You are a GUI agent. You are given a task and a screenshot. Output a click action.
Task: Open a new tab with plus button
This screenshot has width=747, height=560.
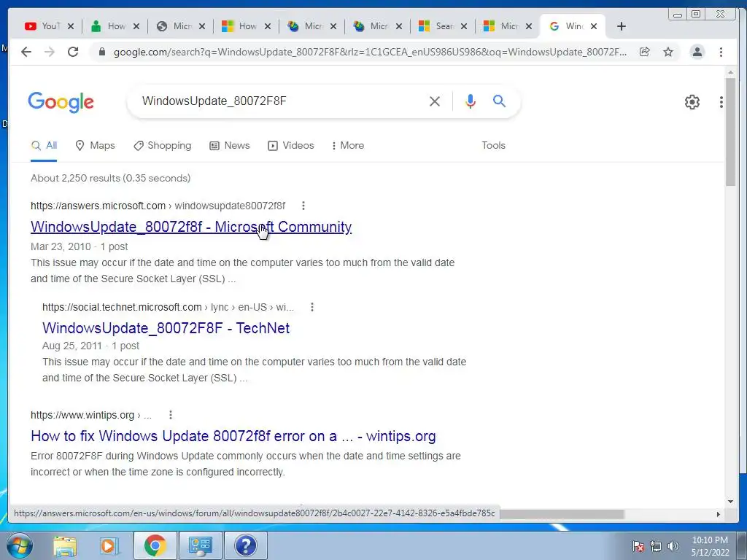point(622,26)
